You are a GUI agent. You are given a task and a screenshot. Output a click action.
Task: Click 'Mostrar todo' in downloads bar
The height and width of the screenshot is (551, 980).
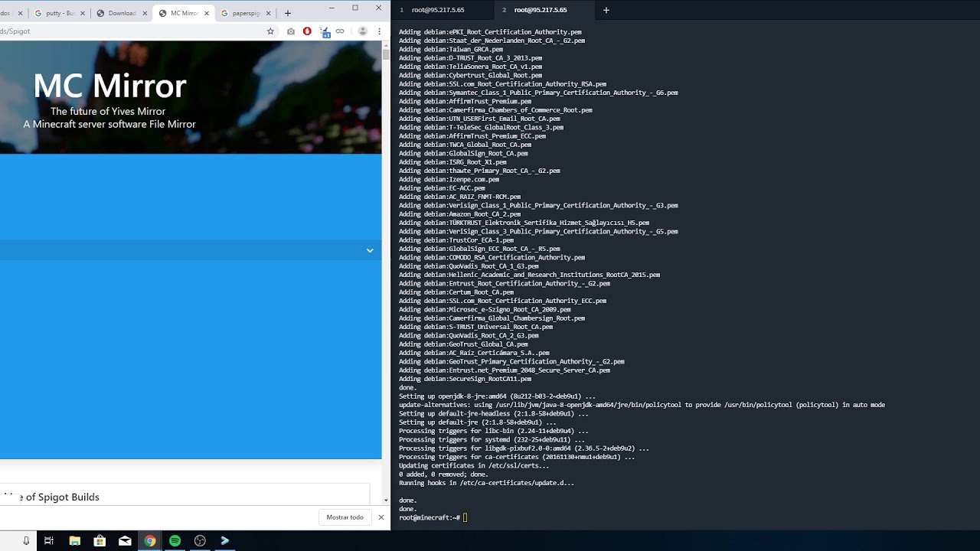[345, 517]
